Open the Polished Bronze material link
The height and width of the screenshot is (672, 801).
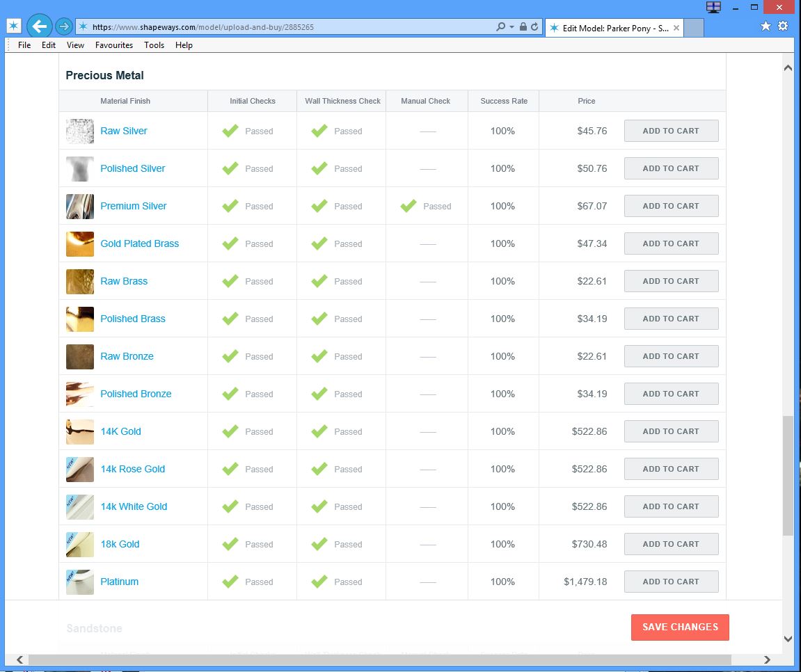pos(136,394)
